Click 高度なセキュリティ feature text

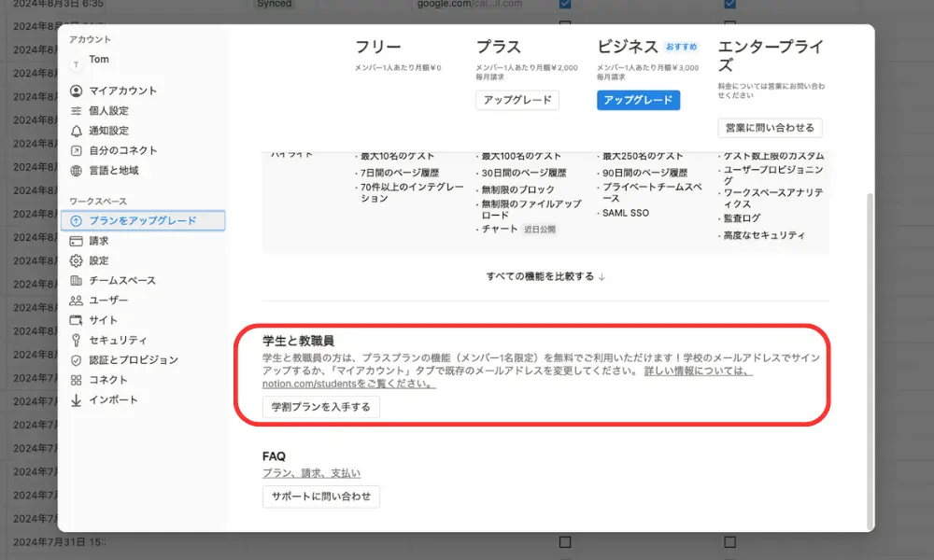[x=764, y=235]
